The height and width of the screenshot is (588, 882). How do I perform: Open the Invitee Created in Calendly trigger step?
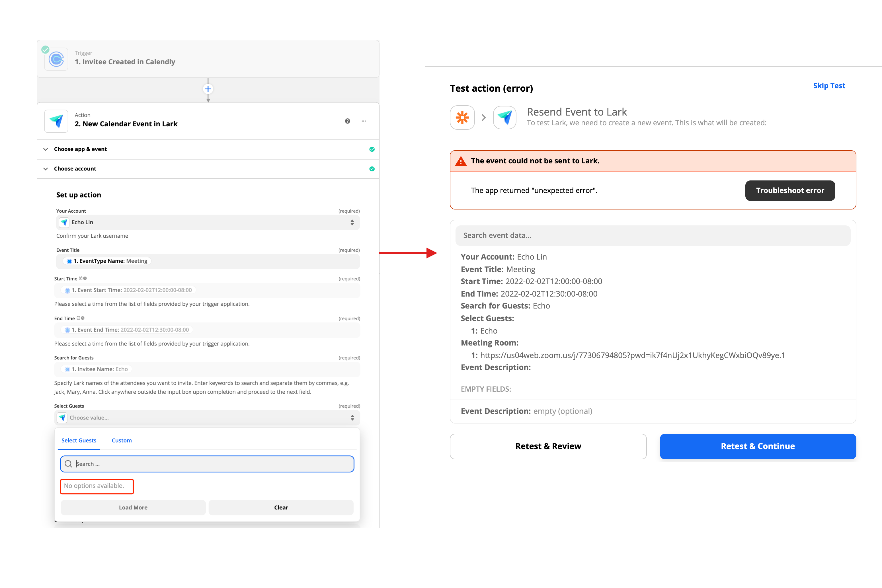point(208,59)
